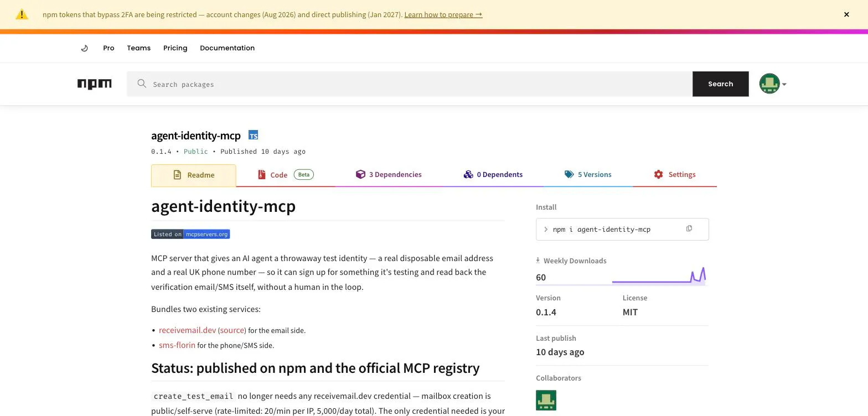The image size is (868, 416).
Task: Click the MIT license value
Action: (x=630, y=312)
